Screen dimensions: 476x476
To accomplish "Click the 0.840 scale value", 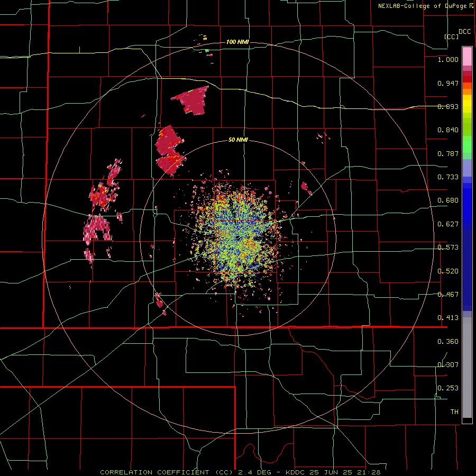I will (x=448, y=130).
